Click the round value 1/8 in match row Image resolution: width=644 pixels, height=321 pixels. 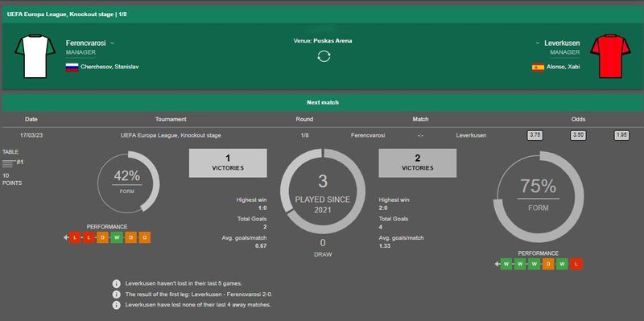point(304,135)
